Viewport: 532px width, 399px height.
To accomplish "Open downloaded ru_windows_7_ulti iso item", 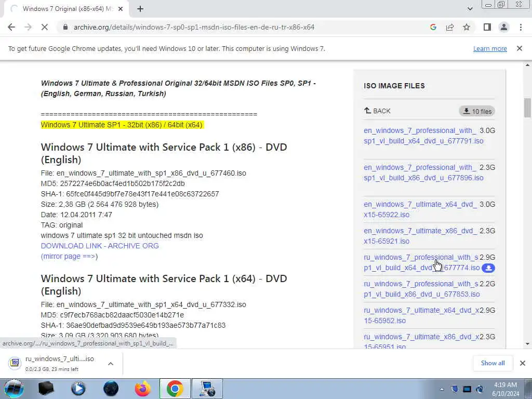I will [60, 363].
